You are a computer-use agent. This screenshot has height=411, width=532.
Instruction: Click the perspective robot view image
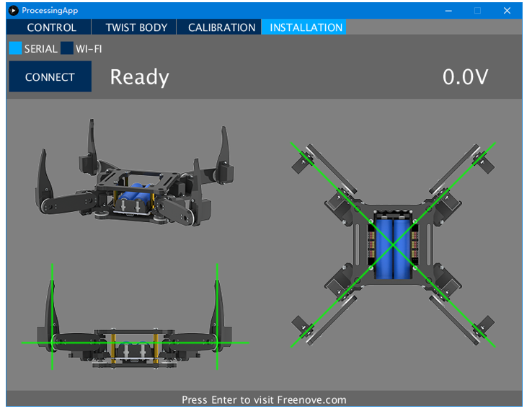pos(135,173)
